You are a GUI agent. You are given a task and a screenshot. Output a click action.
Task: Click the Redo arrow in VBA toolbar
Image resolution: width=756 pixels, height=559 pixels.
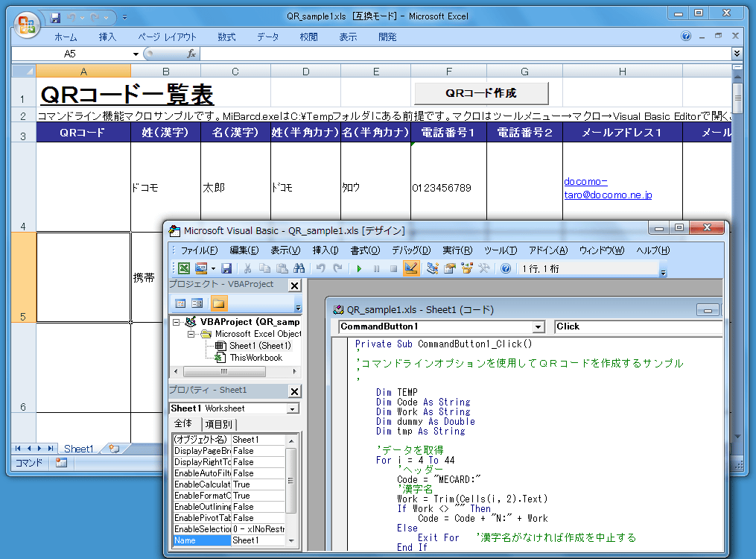[x=338, y=268]
